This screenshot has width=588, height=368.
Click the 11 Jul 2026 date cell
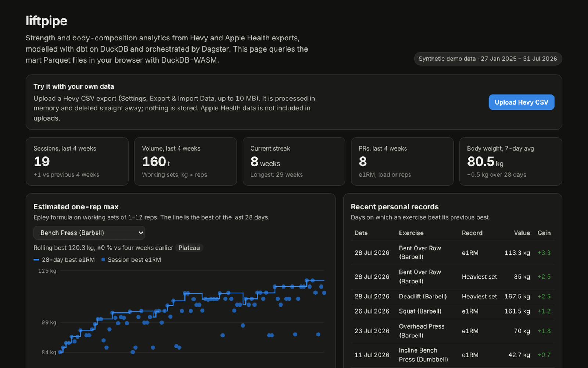372,355
